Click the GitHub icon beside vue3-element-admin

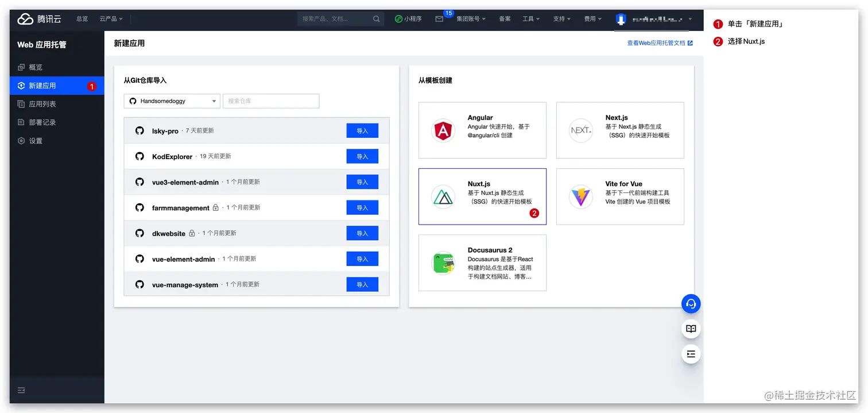click(139, 182)
